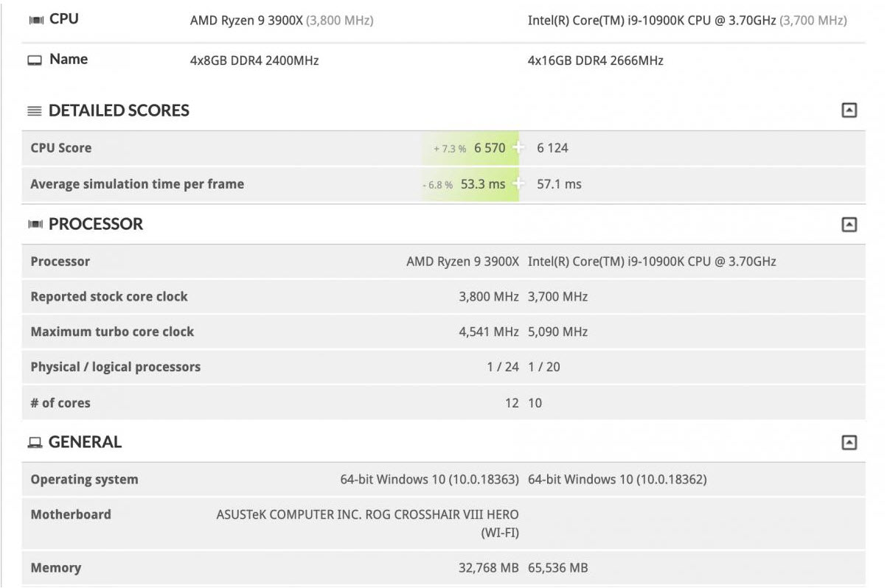Click the 32,768 MB memory value
Viewport: 890px width, 588px height.
coord(489,568)
